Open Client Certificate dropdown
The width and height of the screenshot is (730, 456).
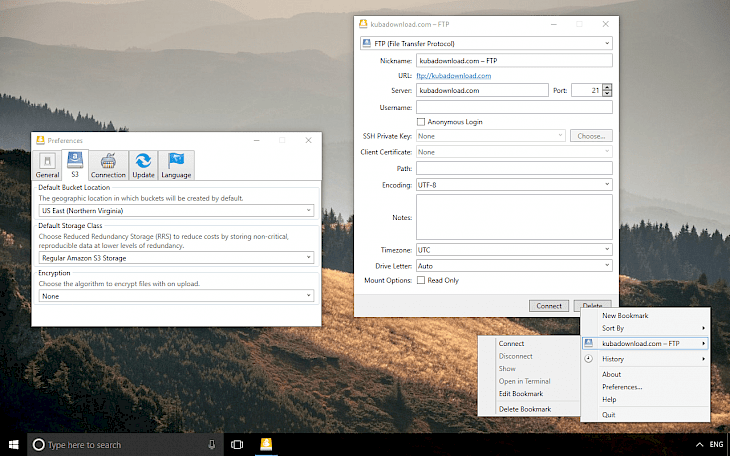tap(514, 152)
